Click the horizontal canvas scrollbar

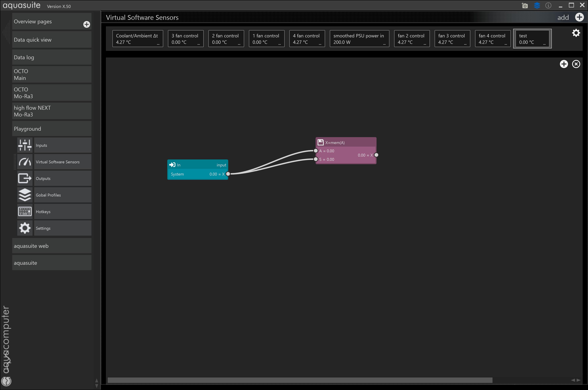(x=300, y=380)
